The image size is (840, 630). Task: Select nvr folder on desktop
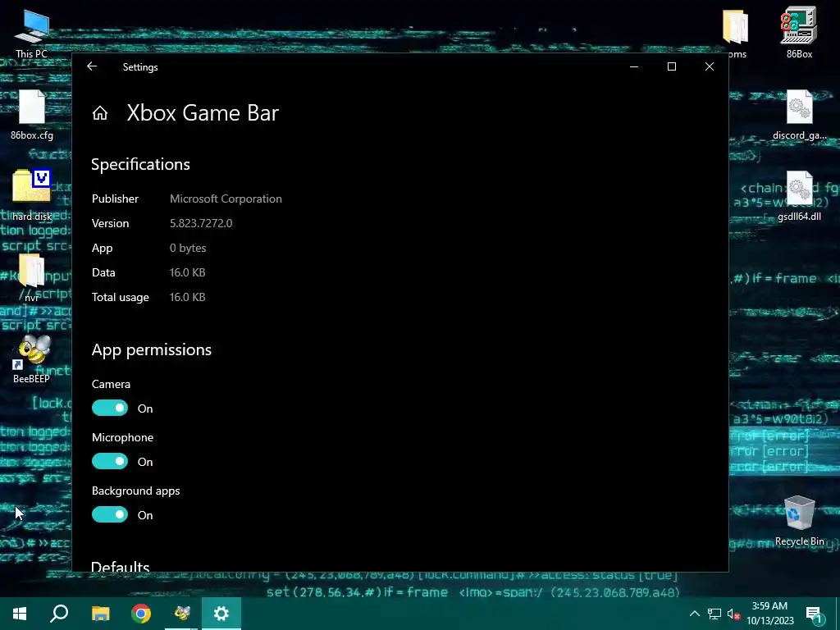pos(32,276)
